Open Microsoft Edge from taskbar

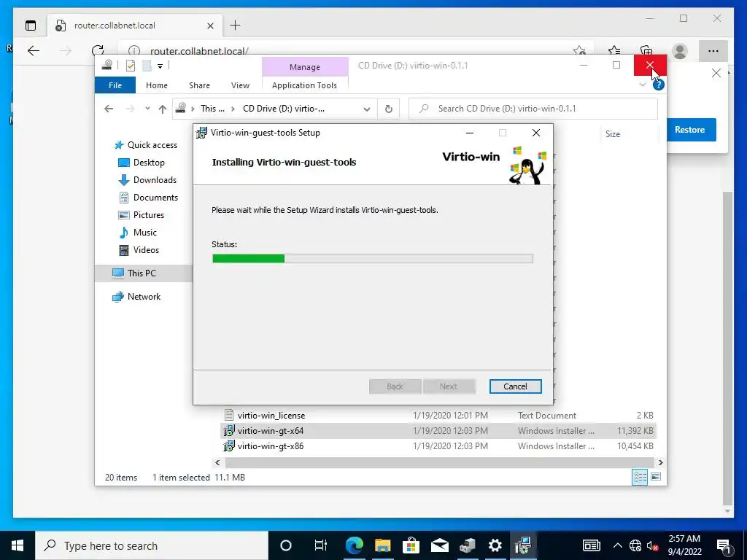point(354,545)
